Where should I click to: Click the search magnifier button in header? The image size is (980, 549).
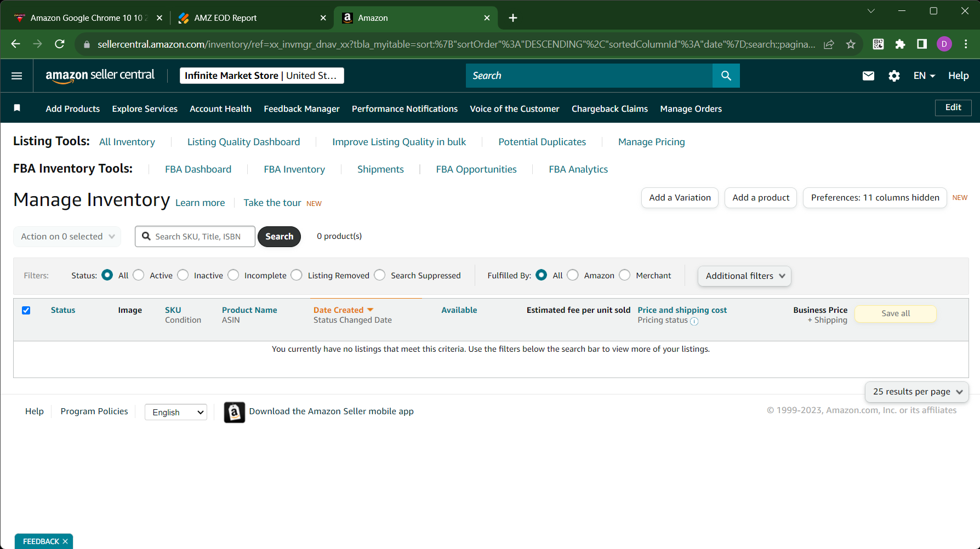pos(726,76)
